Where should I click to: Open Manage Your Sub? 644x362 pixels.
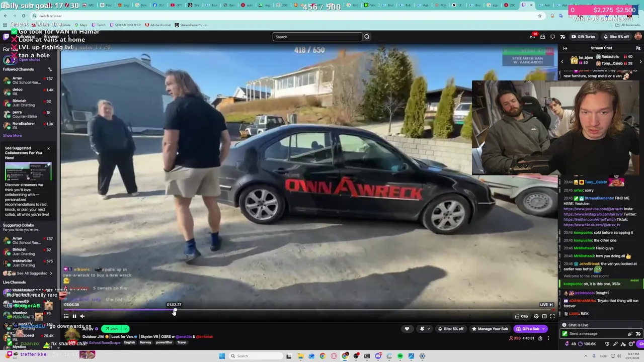490,329
